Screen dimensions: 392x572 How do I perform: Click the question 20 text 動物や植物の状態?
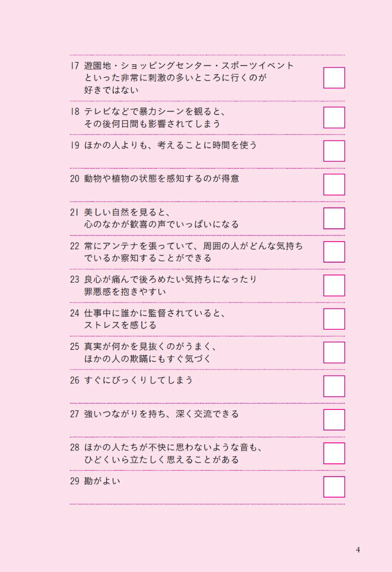161,179
